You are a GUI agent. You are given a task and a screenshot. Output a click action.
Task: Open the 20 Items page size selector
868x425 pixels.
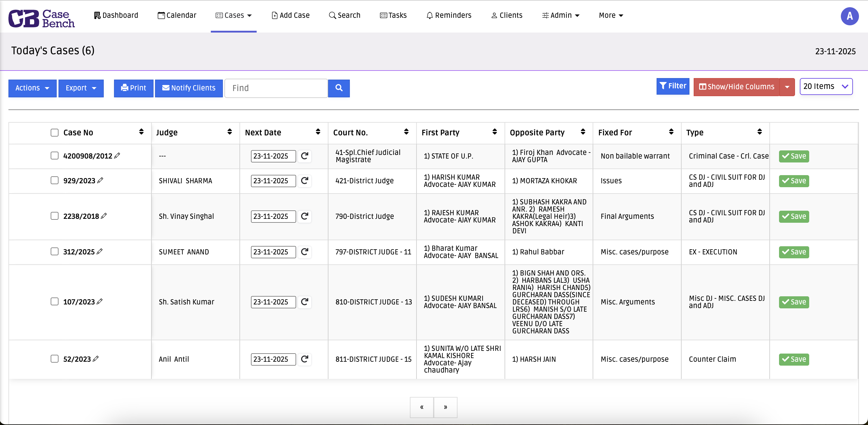pyautogui.click(x=826, y=87)
